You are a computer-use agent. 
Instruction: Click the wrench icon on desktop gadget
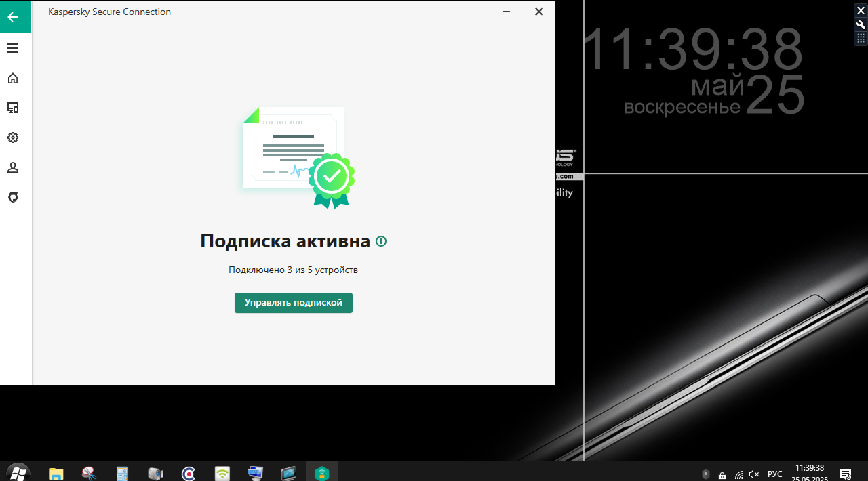point(861,24)
